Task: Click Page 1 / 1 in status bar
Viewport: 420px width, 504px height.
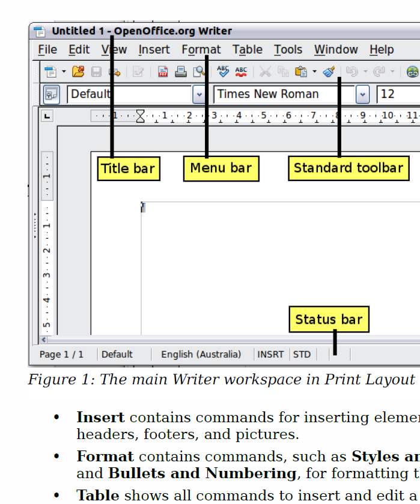Action: coord(61,354)
